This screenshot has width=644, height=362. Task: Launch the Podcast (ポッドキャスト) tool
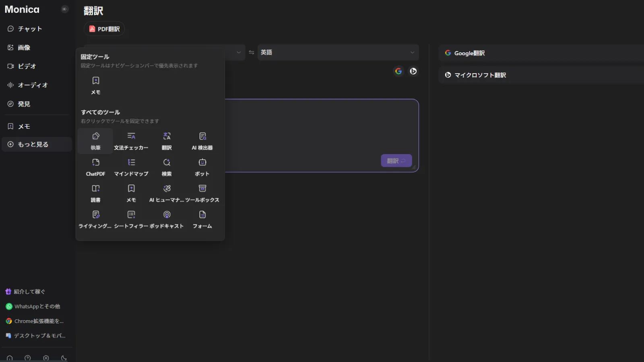tap(167, 219)
